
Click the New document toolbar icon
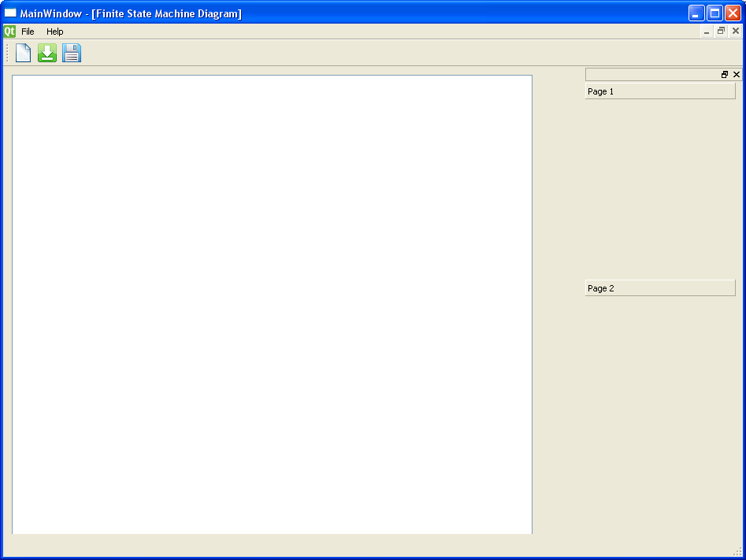pyautogui.click(x=24, y=53)
